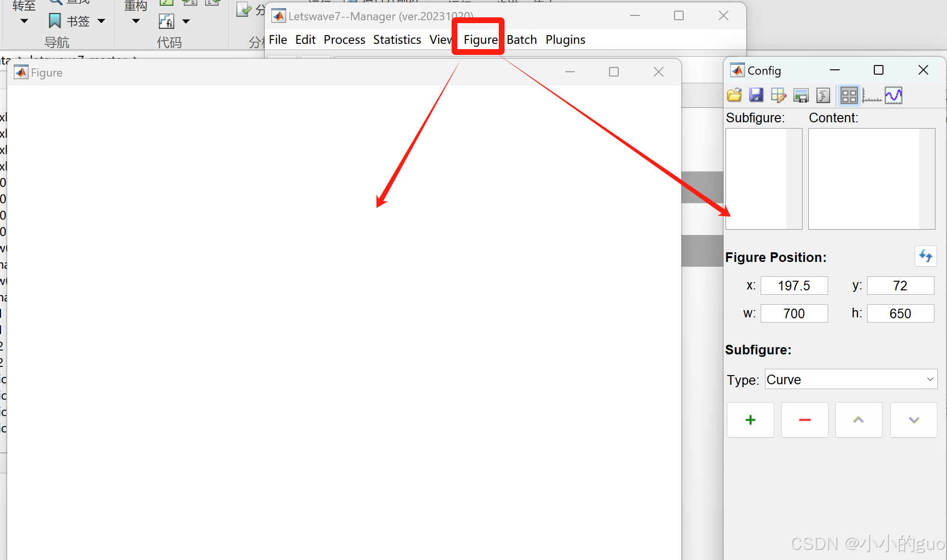Toggle the axis settings view icon
This screenshot has height=560, width=947.
(871, 95)
